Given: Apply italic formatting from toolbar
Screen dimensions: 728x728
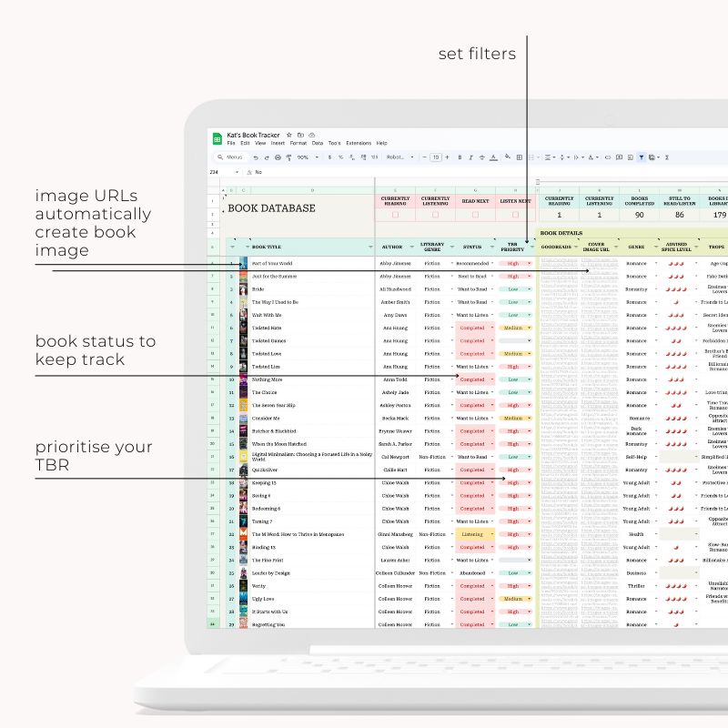Looking at the screenshot, I should click(x=470, y=157).
